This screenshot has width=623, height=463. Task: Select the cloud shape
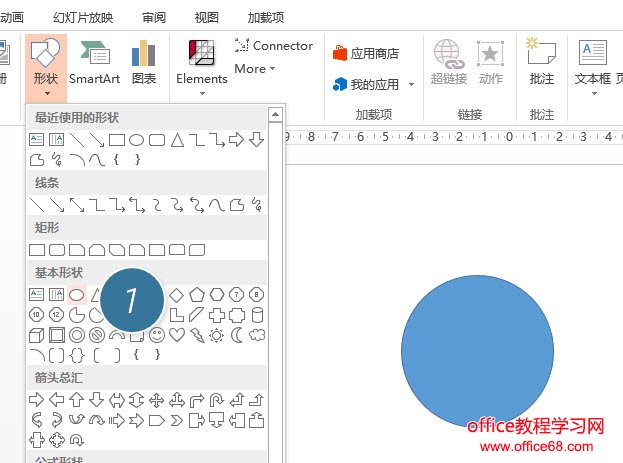coord(257,335)
